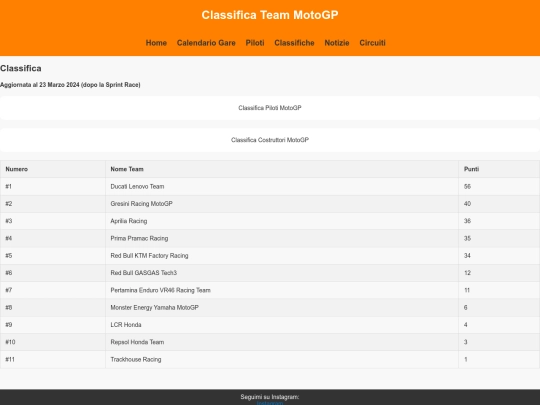Navigate to Circuiti page
540x405 pixels.
372,43
